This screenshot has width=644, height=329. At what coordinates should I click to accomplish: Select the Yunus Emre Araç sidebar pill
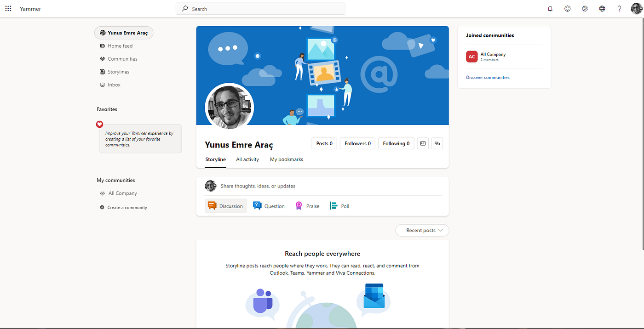pyautogui.click(x=124, y=33)
